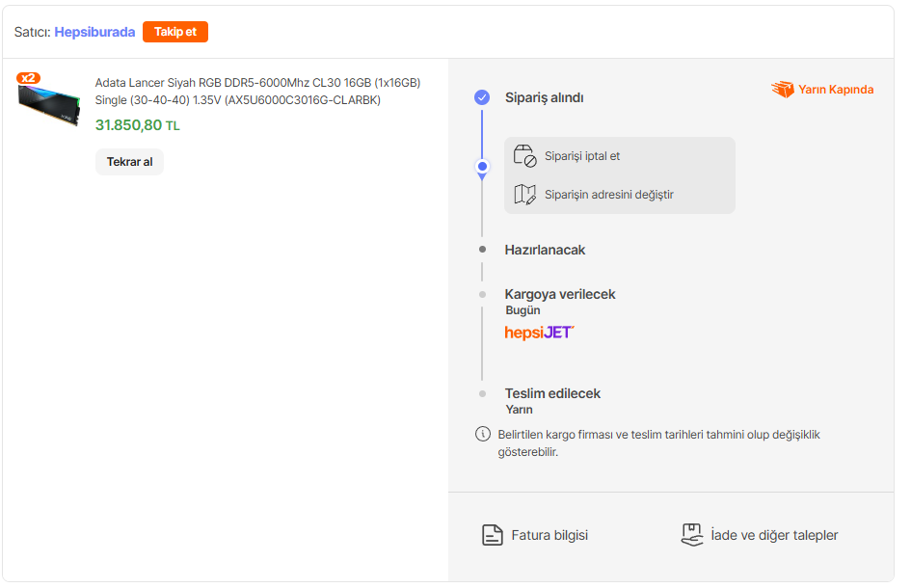Screen dimensions: 911x588
Task: Click the info circle icon near disclaimer
Action: [483, 434]
